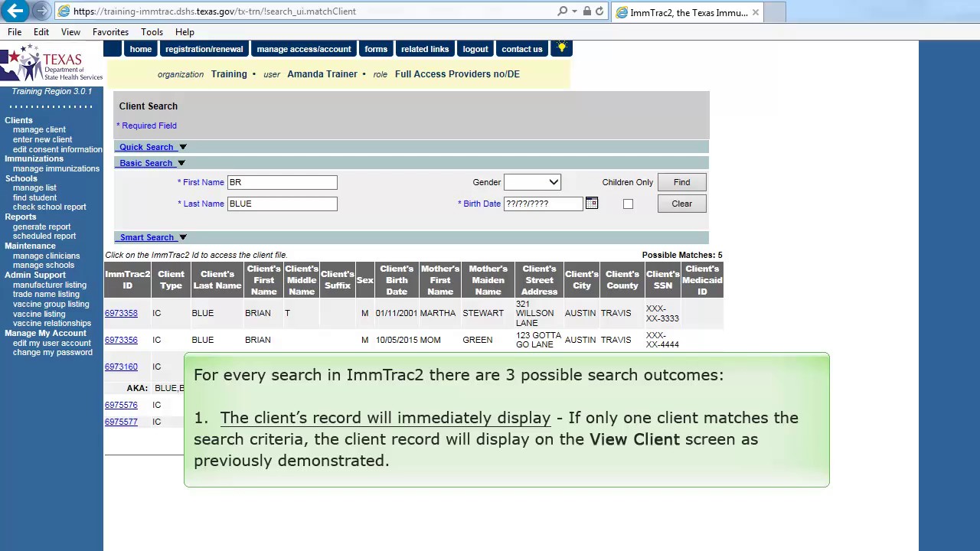Click scheduled report link
This screenshot has height=551, width=980.
(x=44, y=236)
